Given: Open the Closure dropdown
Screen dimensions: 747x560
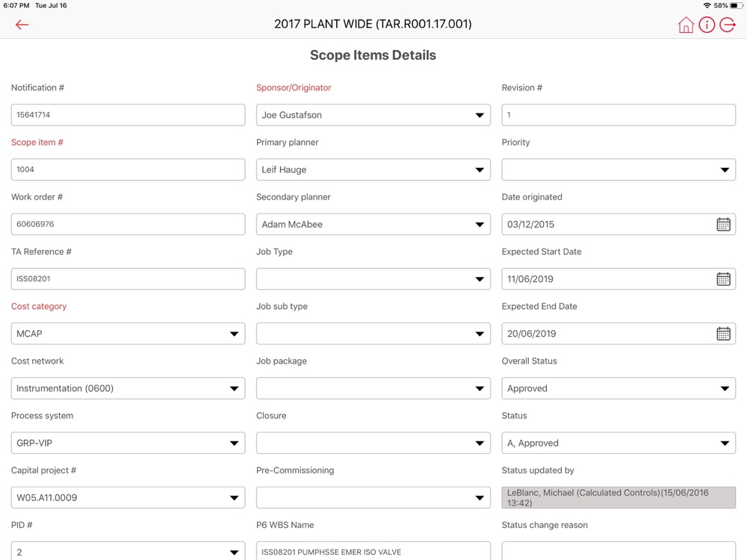Looking at the screenshot, I should [373, 443].
